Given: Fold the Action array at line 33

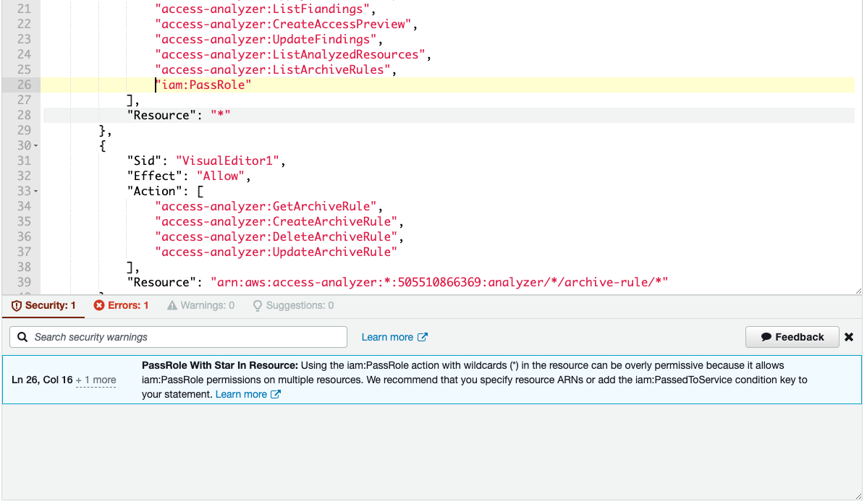Looking at the screenshot, I should click(x=36, y=192).
